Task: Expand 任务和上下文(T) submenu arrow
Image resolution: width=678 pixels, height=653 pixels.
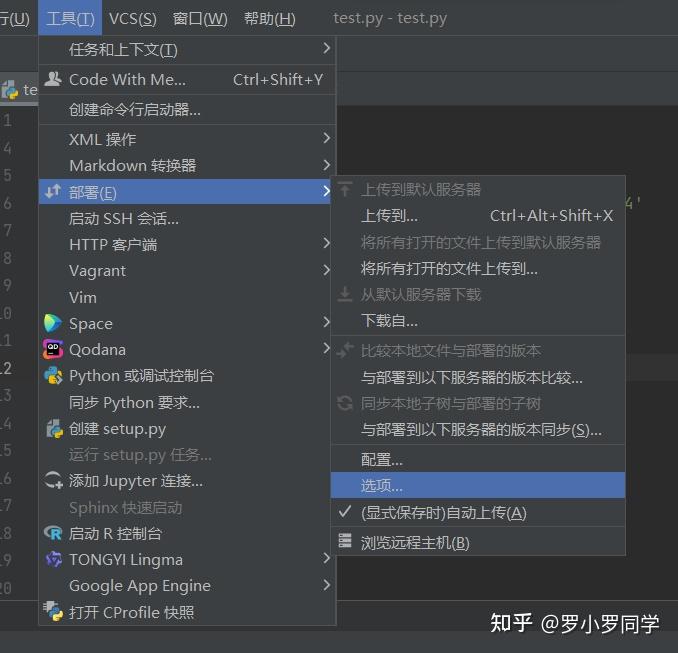Action: [x=326, y=48]
